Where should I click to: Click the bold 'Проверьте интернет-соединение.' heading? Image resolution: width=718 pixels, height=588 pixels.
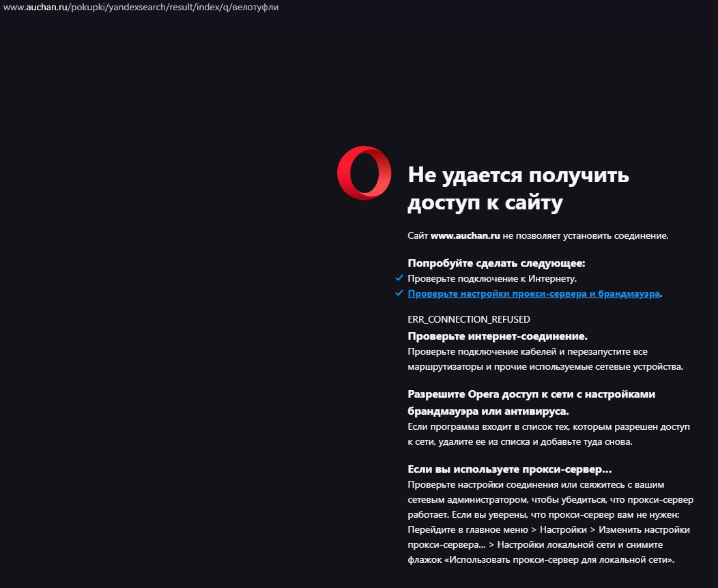(x=498, y=336)
